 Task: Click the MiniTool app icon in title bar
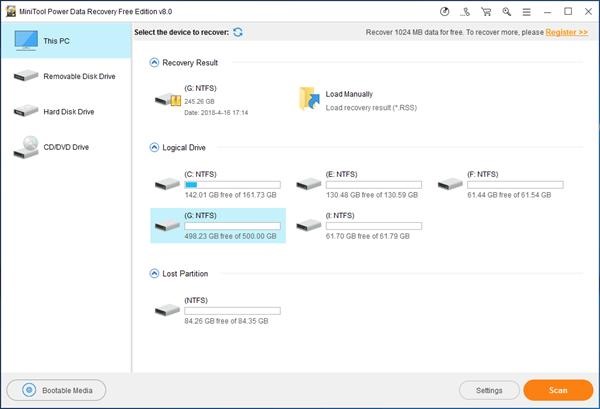(x=11, y=11)
